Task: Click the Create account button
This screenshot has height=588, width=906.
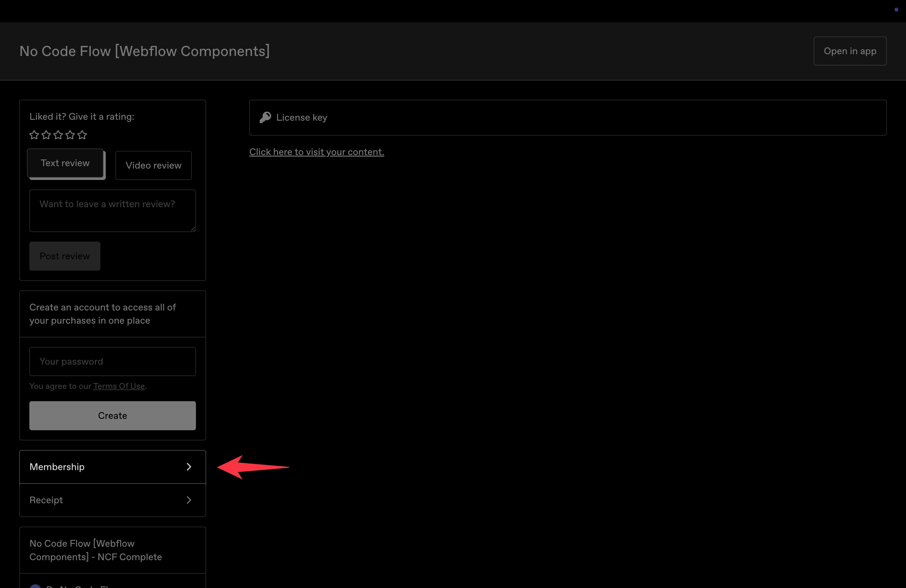Action: (x=113, y=416)
